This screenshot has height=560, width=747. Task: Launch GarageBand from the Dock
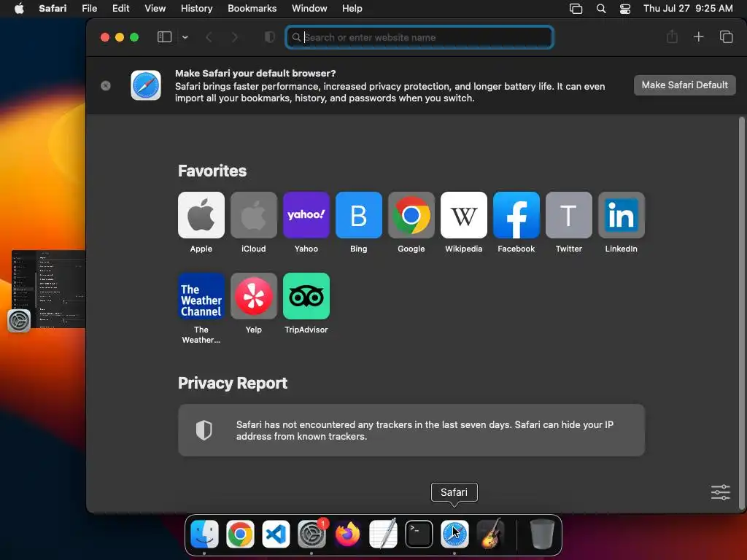(490, 534)
